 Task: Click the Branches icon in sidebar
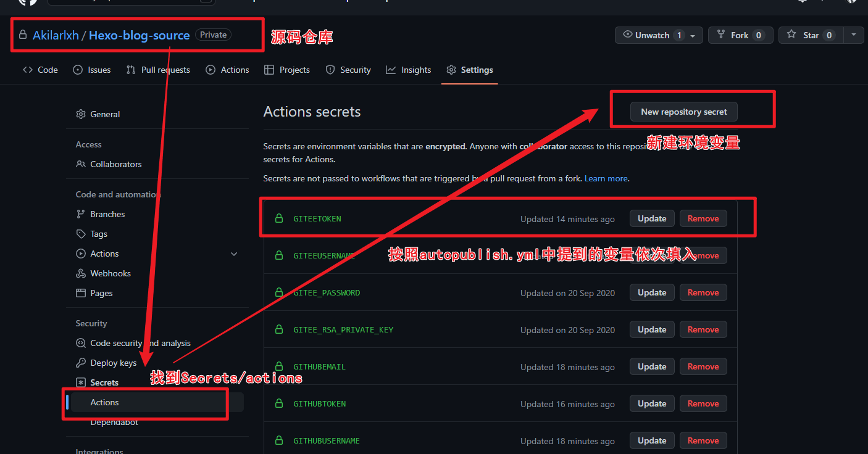[81, 214]
